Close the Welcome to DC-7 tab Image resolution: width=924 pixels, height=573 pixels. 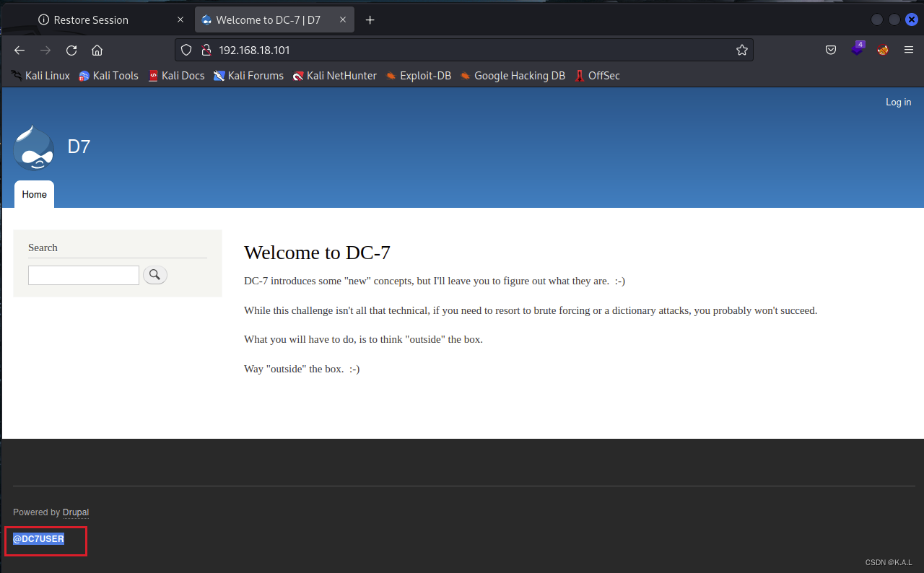[x=344, y=20]
